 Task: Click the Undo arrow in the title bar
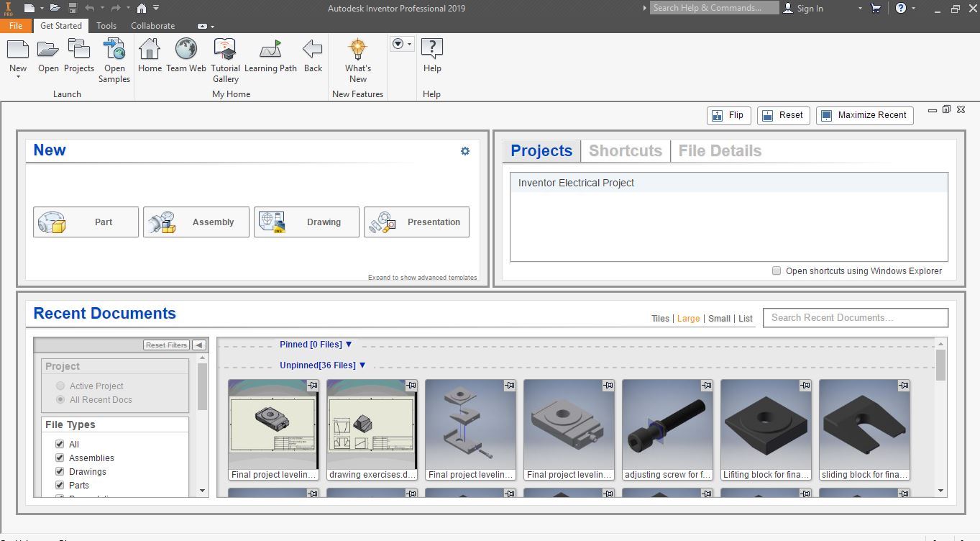click(90, 8)
